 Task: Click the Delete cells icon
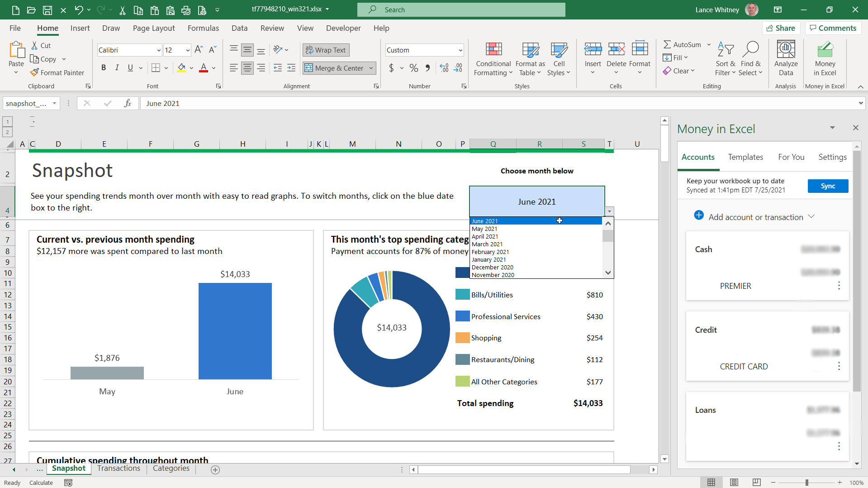point(616,49)
